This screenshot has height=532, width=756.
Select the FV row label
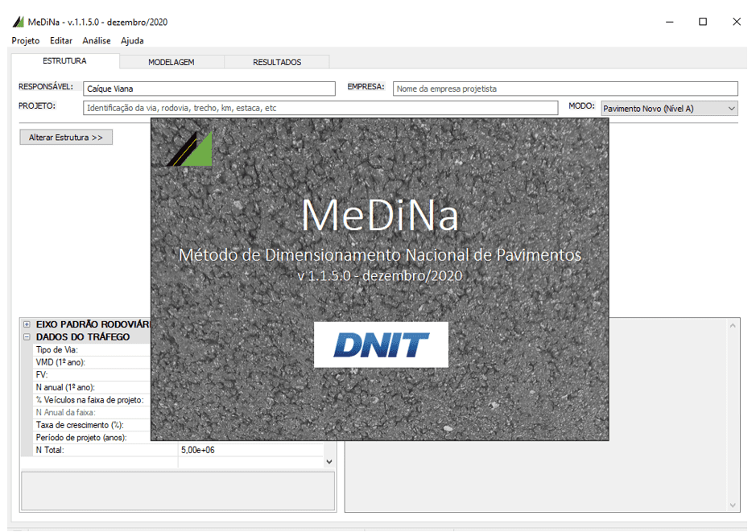(x=42, y=375)
